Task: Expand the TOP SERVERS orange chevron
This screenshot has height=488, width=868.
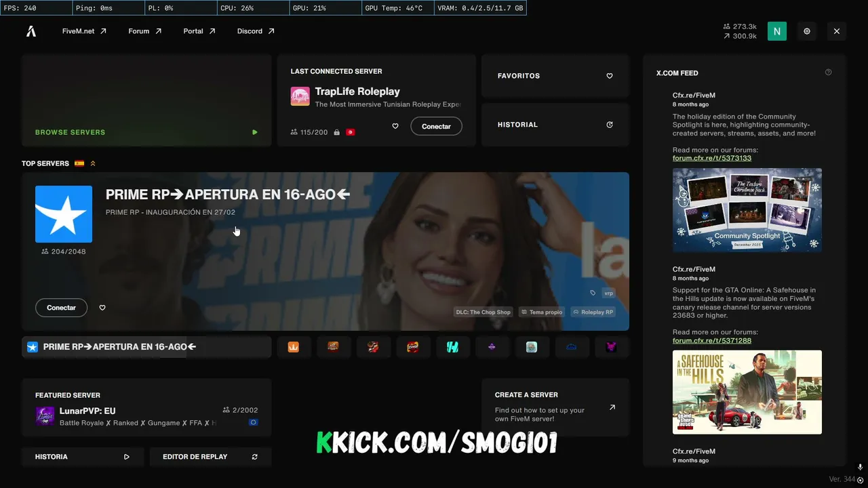Action: point(93,163)
